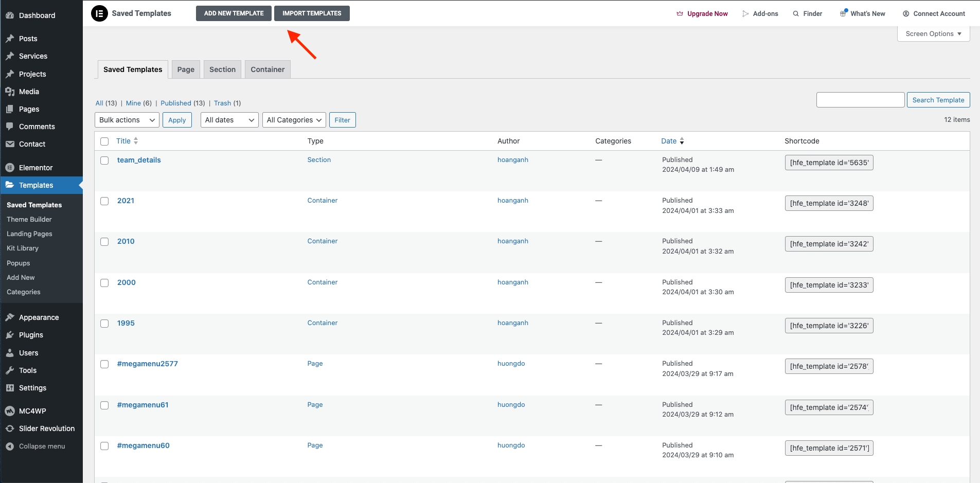Open the Dashboard icon in sidebar
This screenshot has width=980, height=483.
click(x=10, y=15)
